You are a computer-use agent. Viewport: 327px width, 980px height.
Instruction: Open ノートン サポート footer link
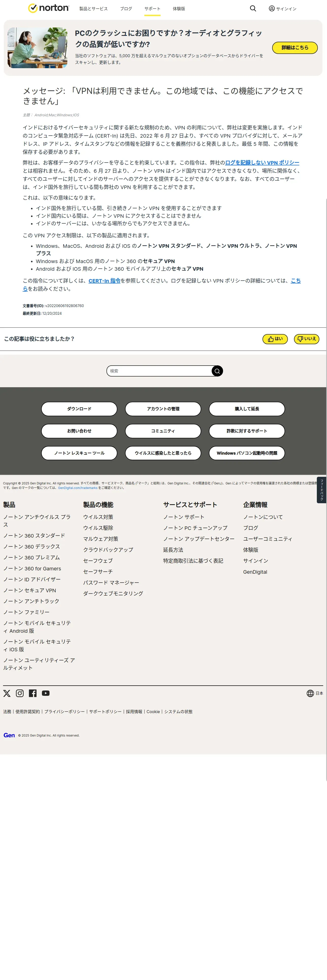coord(184,517)
